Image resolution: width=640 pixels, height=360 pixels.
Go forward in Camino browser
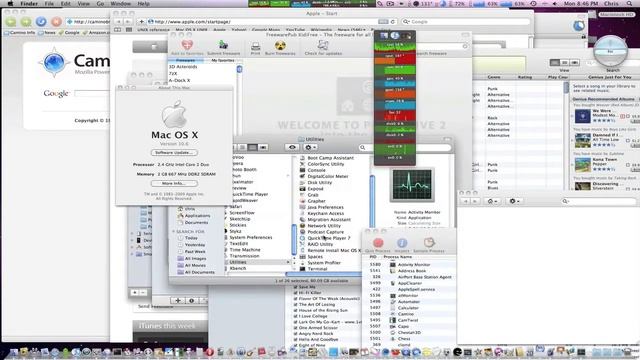(26, 22)
